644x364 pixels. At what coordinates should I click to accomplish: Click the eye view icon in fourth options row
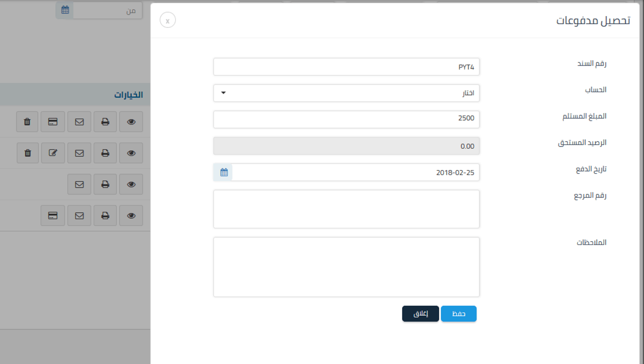click(x=131, y=216)
